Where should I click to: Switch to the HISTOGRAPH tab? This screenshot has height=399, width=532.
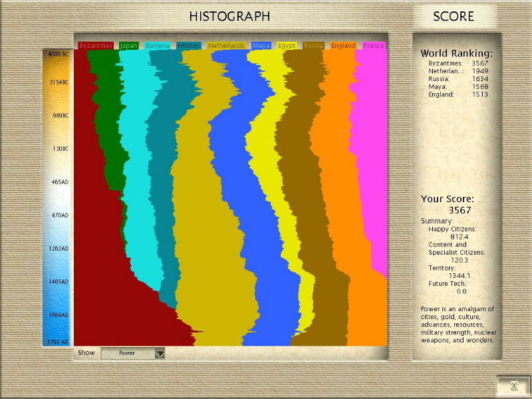click(x=229, y=17)
